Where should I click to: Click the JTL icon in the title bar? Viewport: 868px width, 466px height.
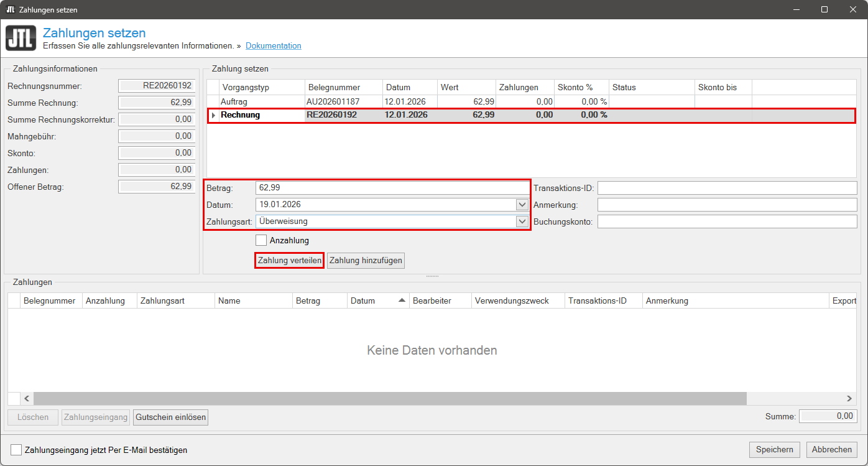pos(10,10)
